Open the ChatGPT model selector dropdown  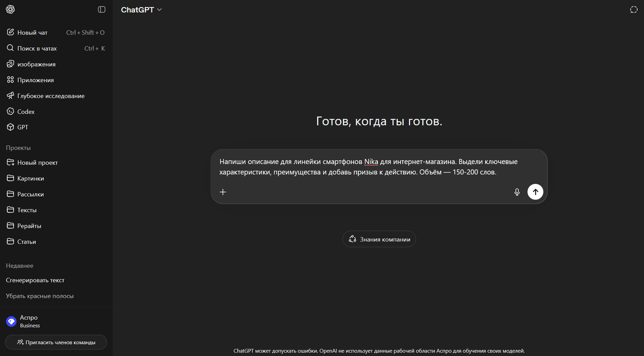click(141, 10)
